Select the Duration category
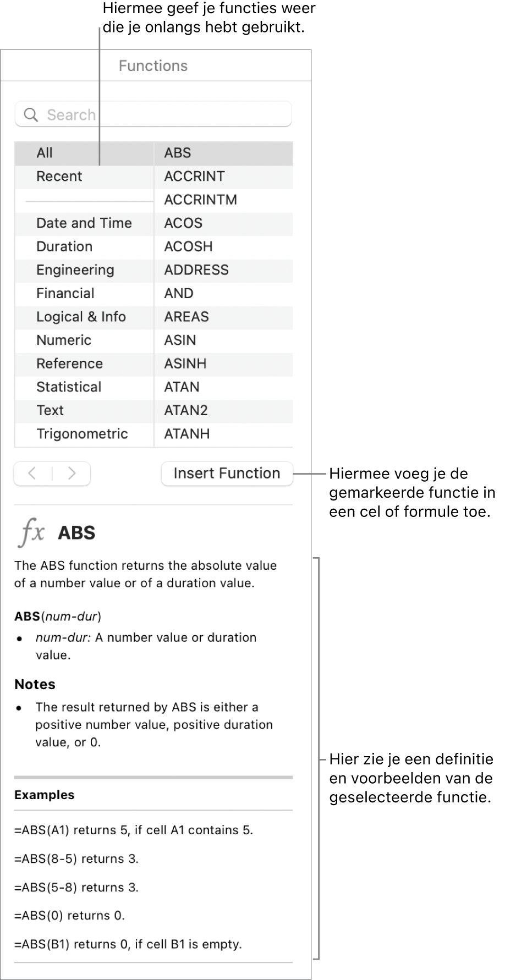Screen dimensions: 505x980 pyautogui.click(x=64, y=246)
